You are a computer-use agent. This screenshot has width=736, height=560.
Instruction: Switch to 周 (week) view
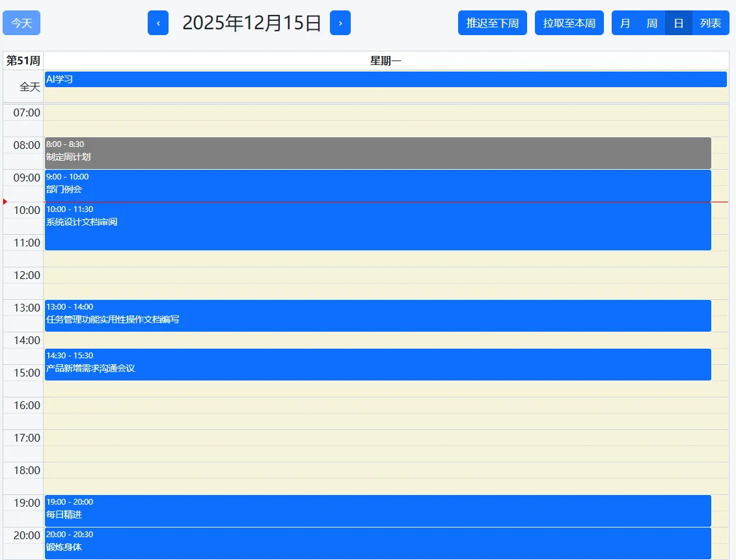click(x=651, y=23)
